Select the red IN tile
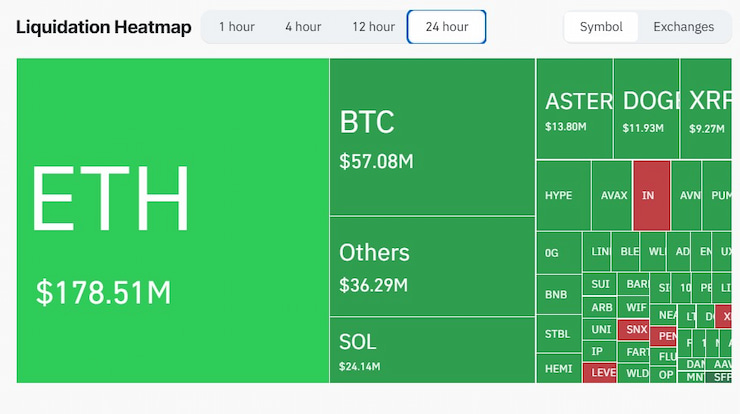 (x=651, y=195)
